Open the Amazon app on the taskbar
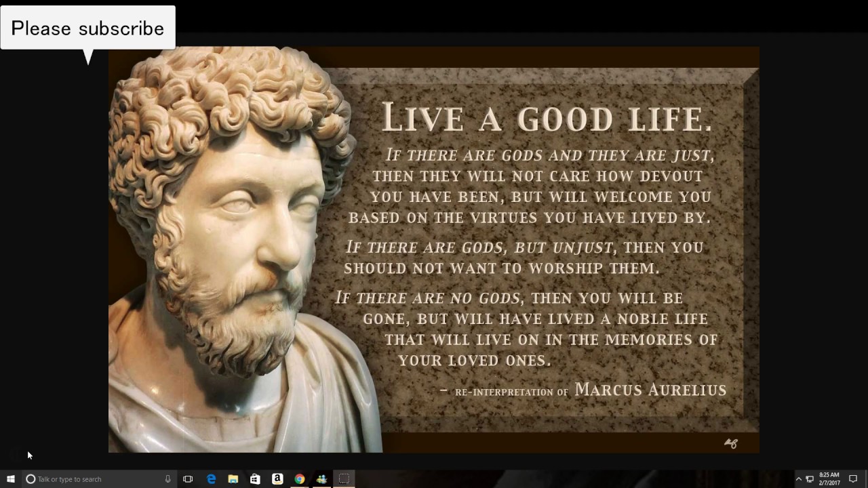This screenshot has height=488, width=868. click(277, 479)
